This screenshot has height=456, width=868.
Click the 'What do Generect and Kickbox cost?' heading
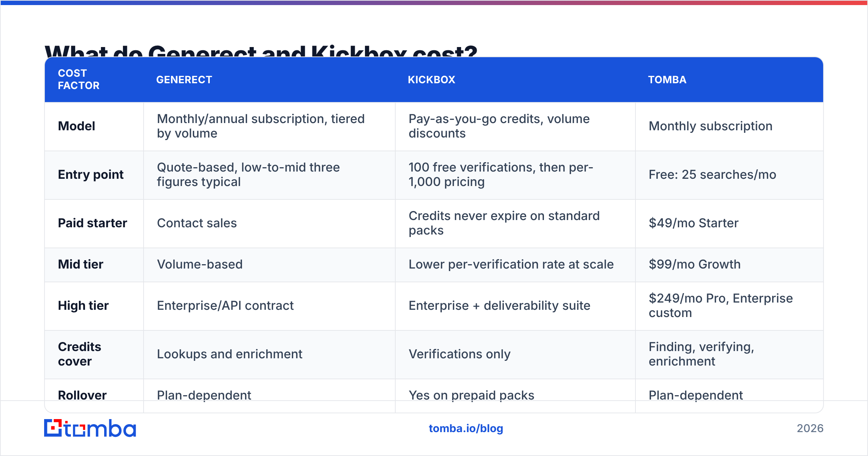click(x=261, y=51)
